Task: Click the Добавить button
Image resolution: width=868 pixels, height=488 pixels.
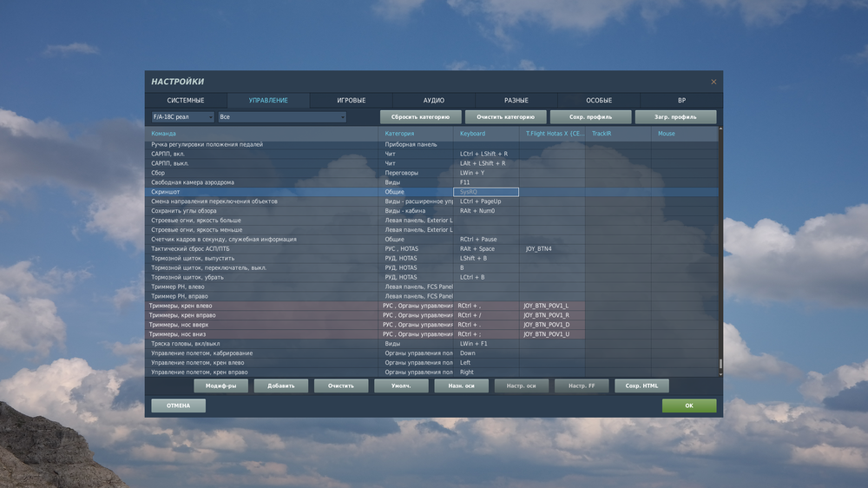Action: [x=280, y=386]
